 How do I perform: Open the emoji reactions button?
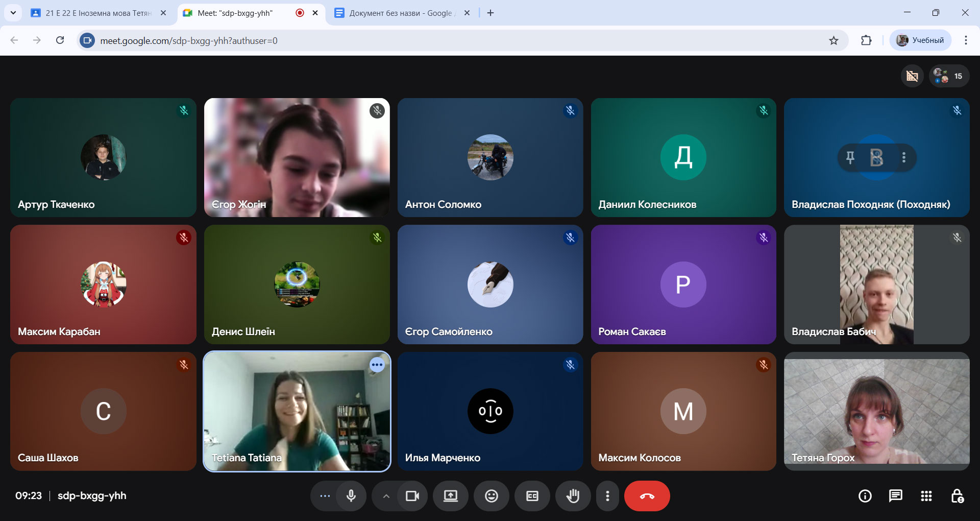point(491,496)
